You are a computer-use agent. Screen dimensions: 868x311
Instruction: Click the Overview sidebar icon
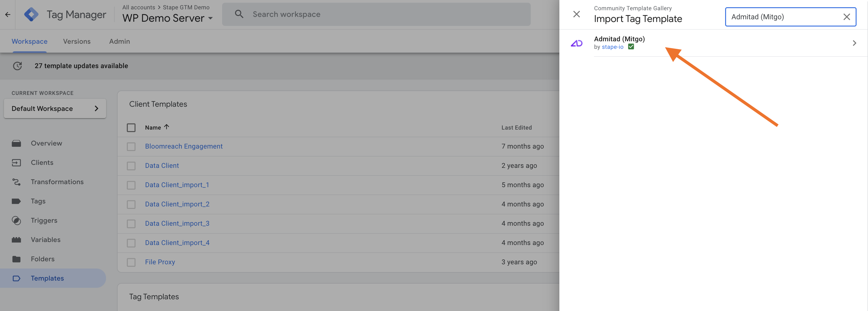[16, 143]
